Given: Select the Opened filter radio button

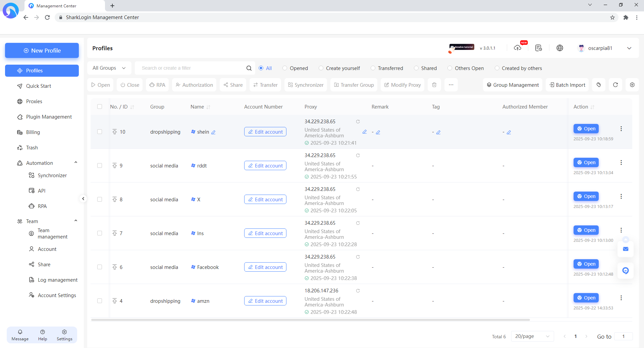Looking at the screenshot, I should click(x=285, y=68).
